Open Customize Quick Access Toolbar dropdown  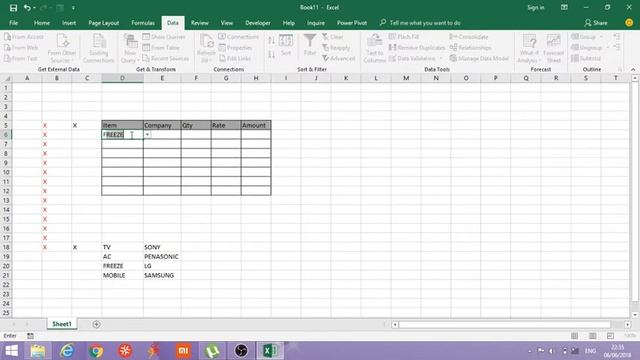tap(73, 8)
